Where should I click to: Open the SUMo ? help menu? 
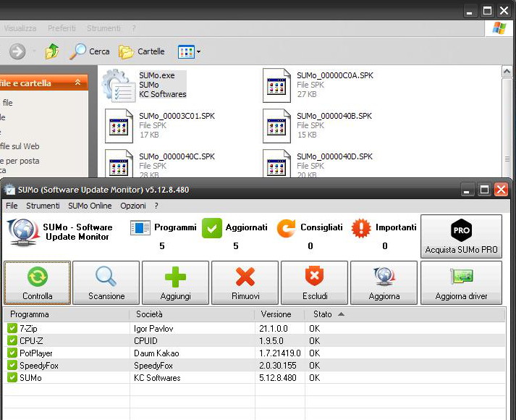pyautogui.click(x=156, y=206)
